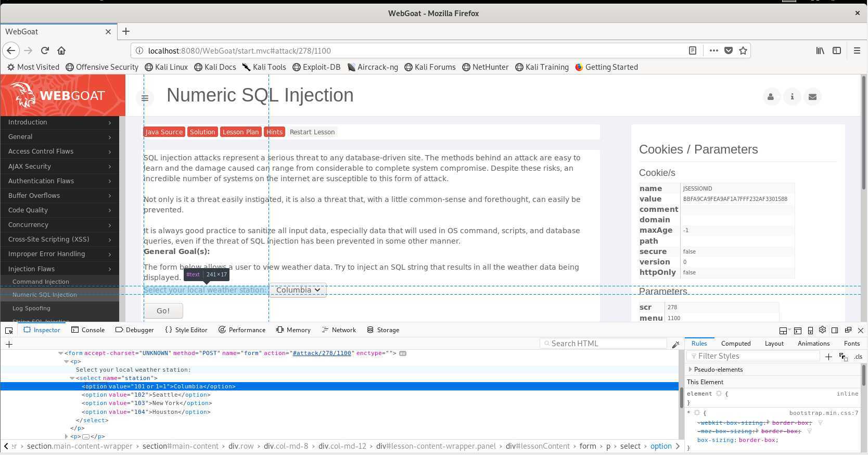Toggle highlighter for the * selector rule
The image size is (868, 455).
pos(697,413)
